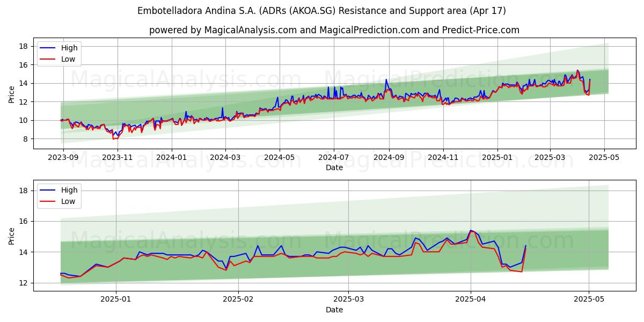The image size is (644, 322).
Task: Click 'High' legend entry in top chart
Action: [69, 48]
